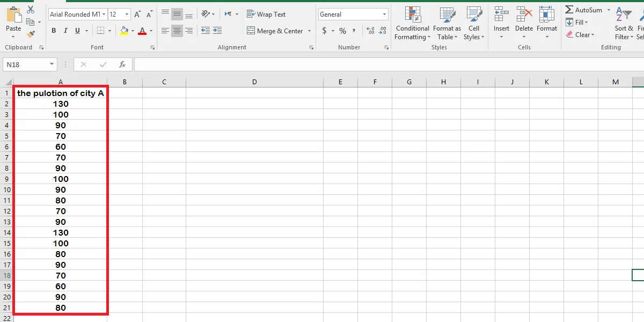Select cell A1 "the pulotion of city A"
Image resolution: width=644 pixels, height=322 pixels.
click(61, 93)
